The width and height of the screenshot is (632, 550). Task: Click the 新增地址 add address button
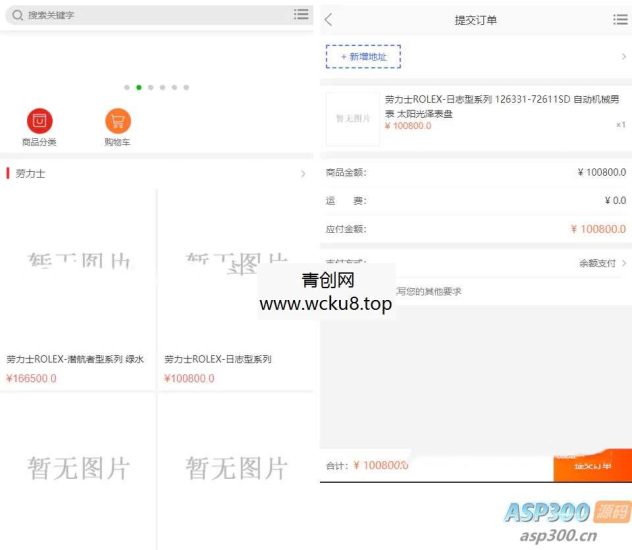coord(363,57)
